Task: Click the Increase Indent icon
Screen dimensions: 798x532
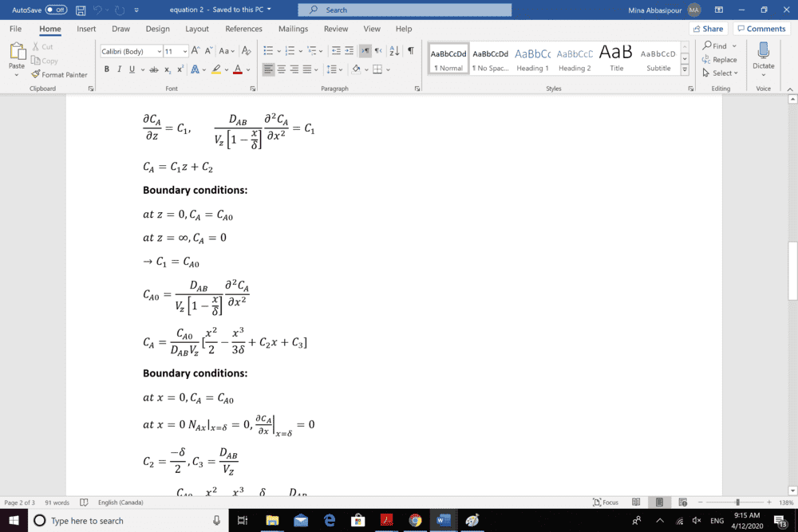Action: [350, 51]
